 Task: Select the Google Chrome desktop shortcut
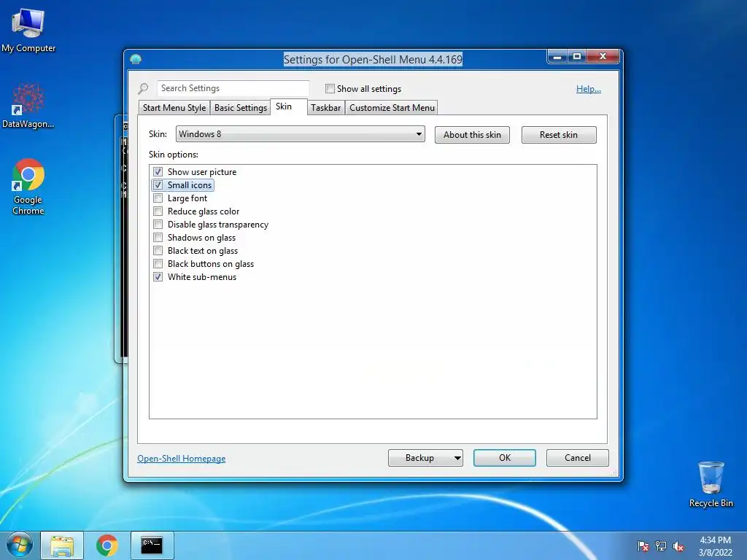pyautogui.click(x=28, y=186)
